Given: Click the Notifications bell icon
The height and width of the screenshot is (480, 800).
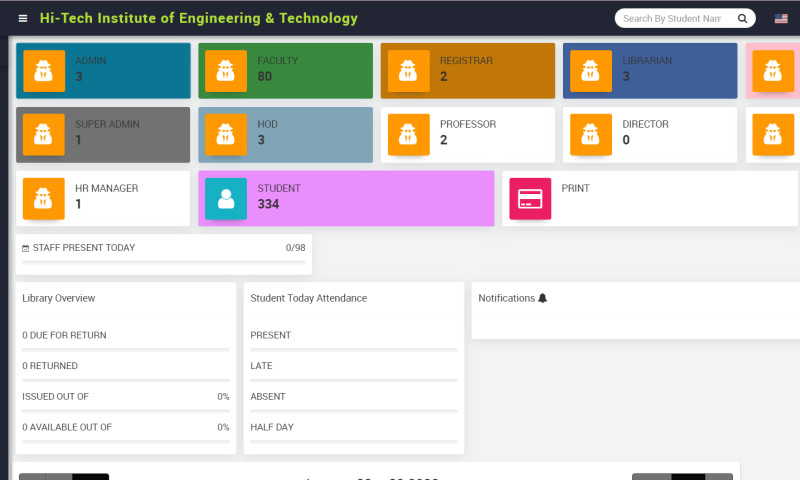Looking at the screenshot, I should pos(543,298).
